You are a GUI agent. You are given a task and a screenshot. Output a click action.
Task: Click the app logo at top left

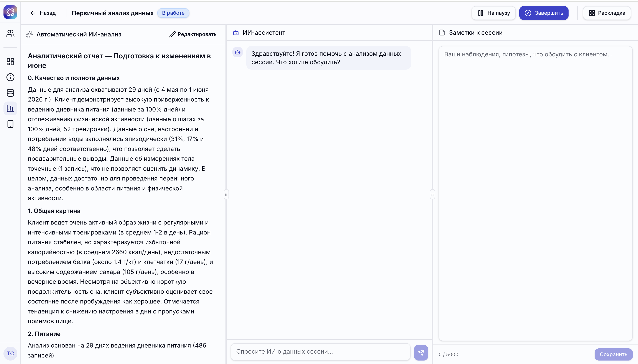(10, 12)
